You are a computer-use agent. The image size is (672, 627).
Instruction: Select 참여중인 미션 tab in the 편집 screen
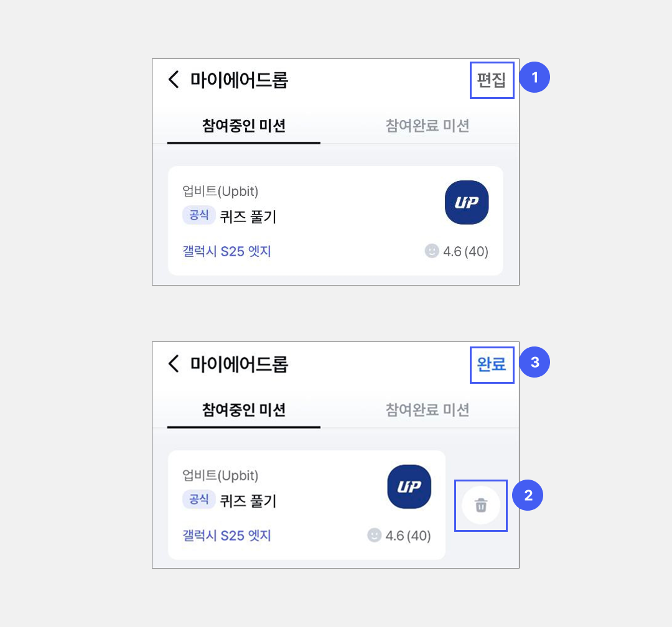(244, 126)
